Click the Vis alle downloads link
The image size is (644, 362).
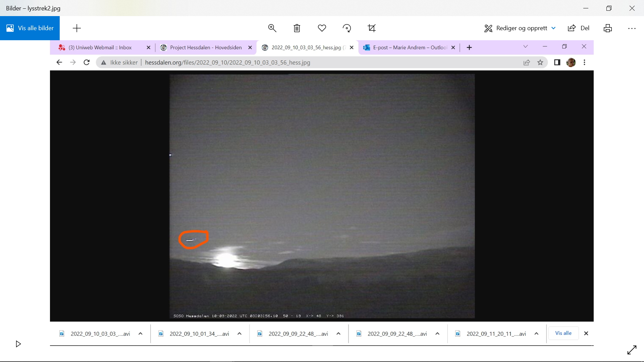563,333
